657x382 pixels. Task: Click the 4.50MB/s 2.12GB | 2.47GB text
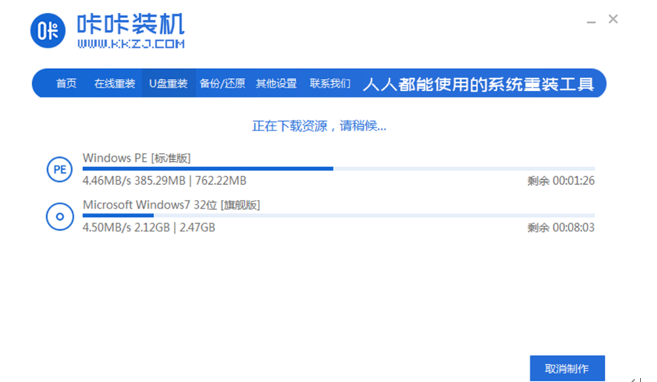coord(149,227)
